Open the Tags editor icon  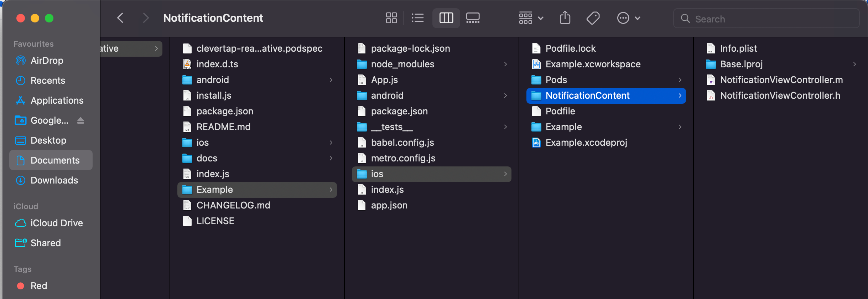[x=593, y=18]
